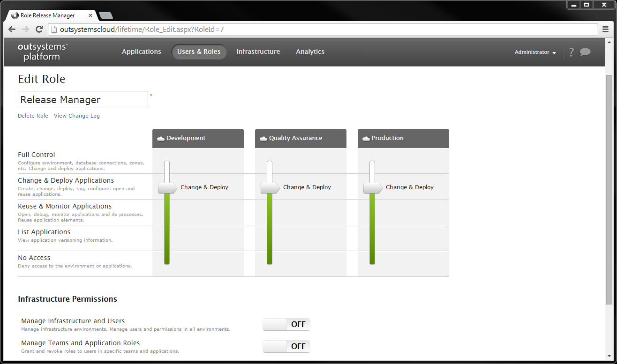Click the feedback speech bubble icon
This screenshot has width=617, height=364.
(586, 52)
